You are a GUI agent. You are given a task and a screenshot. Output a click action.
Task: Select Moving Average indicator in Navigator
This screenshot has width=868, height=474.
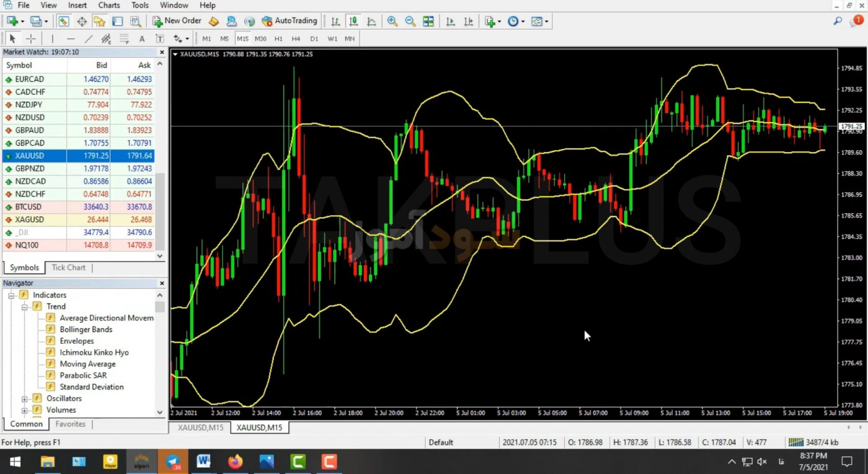pos(87,364)
